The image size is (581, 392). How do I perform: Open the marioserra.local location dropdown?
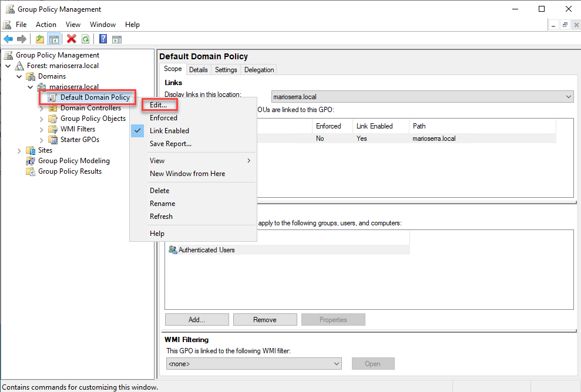pyautogui.click(x=422, y=97)
